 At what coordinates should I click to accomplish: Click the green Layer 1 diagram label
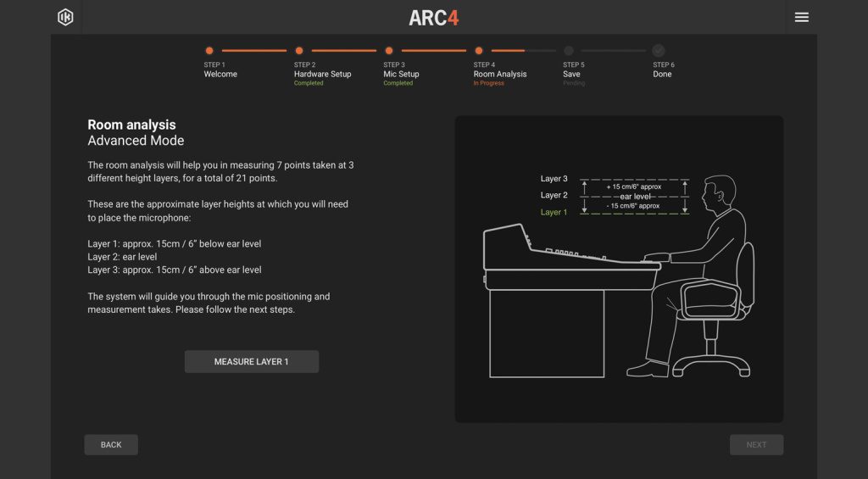pos(554,212)
